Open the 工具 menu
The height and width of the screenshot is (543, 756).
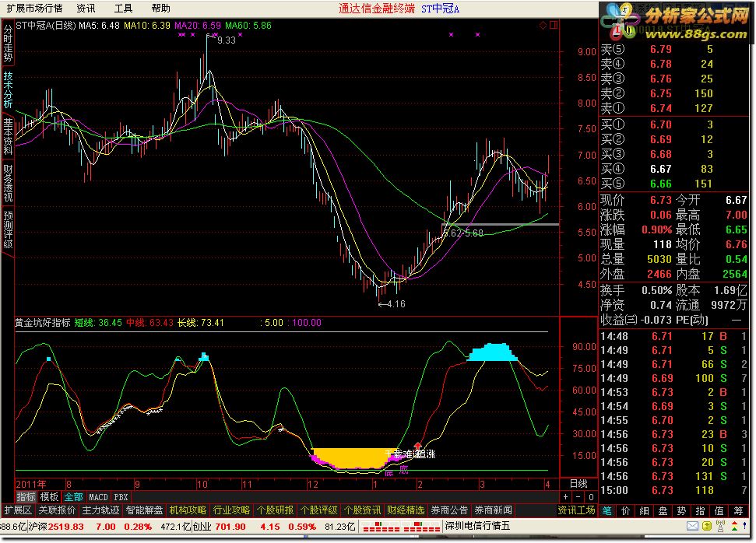(x=123, y=9)
